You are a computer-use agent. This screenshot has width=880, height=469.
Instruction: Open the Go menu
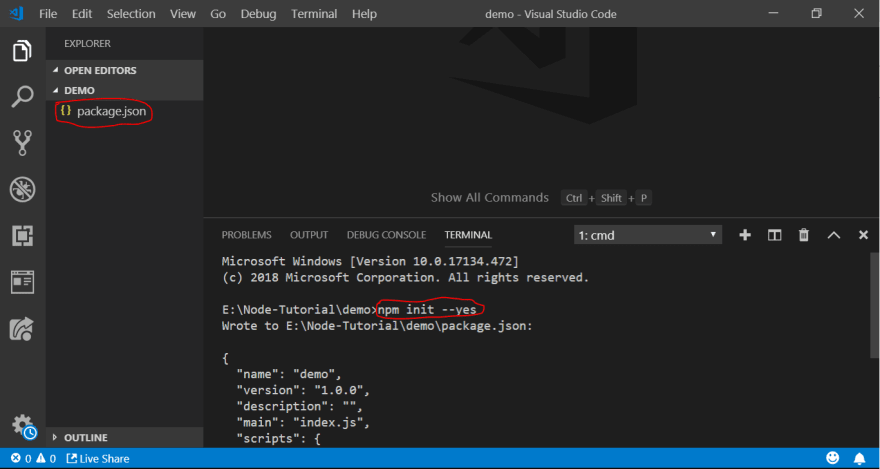pyautogui.click(x=218, y=13)
